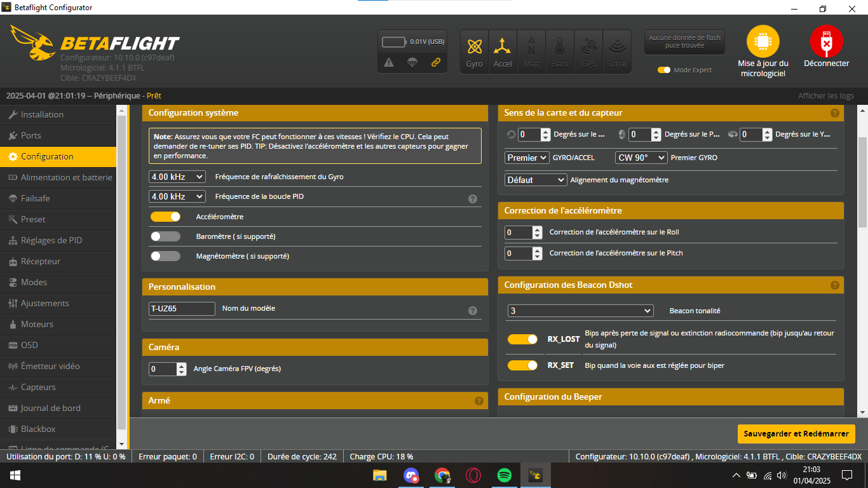Click the Afficher les logs link
Screen dimensions: 868x488
[x=825, y=96]
